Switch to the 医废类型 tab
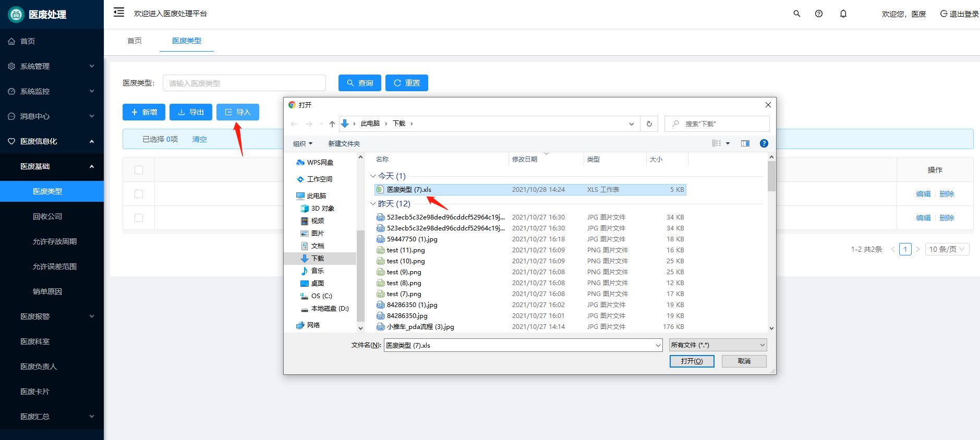Image resolution: width=980 pixels, height=440 pixels. point(187,41)
